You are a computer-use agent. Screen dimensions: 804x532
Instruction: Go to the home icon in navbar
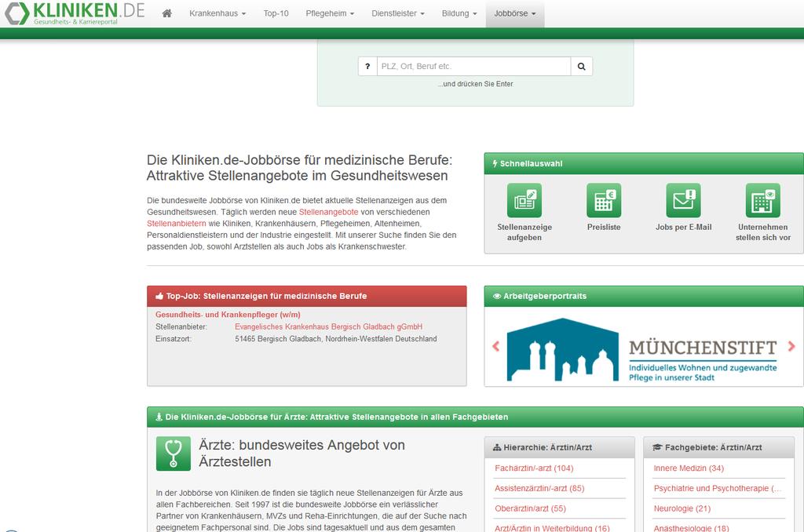click(x=166, y=13)
